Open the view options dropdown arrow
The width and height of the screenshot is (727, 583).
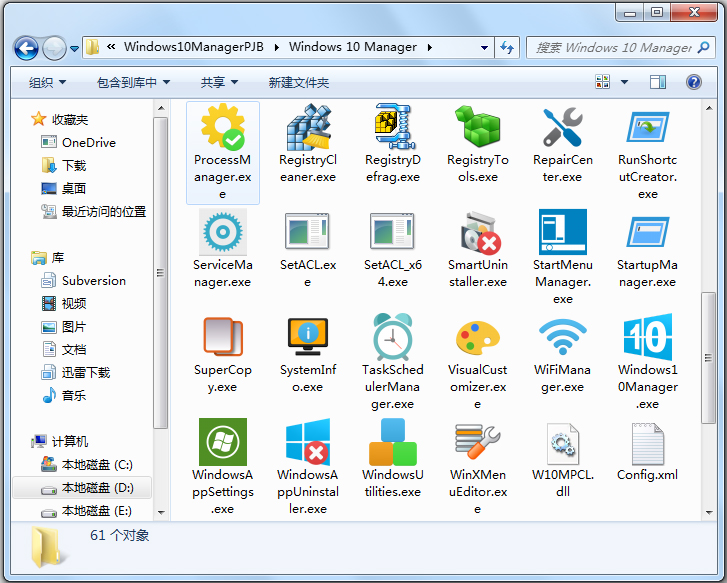(x=625, y=82)
